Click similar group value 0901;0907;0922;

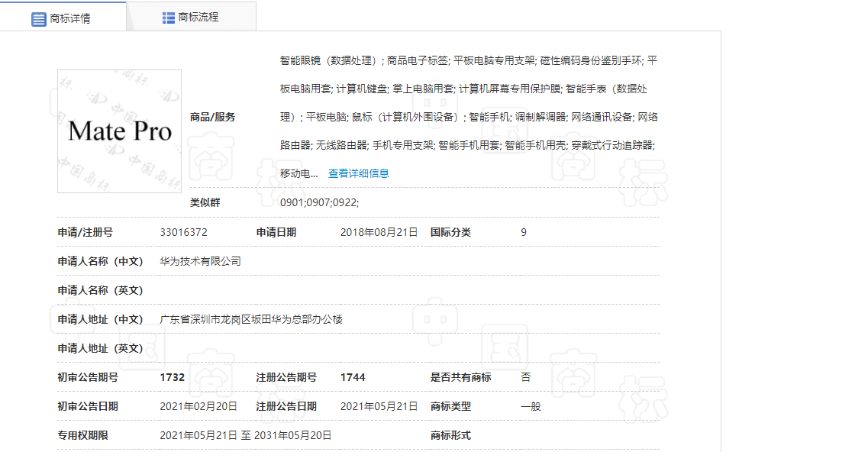click(x=319, y=203)
